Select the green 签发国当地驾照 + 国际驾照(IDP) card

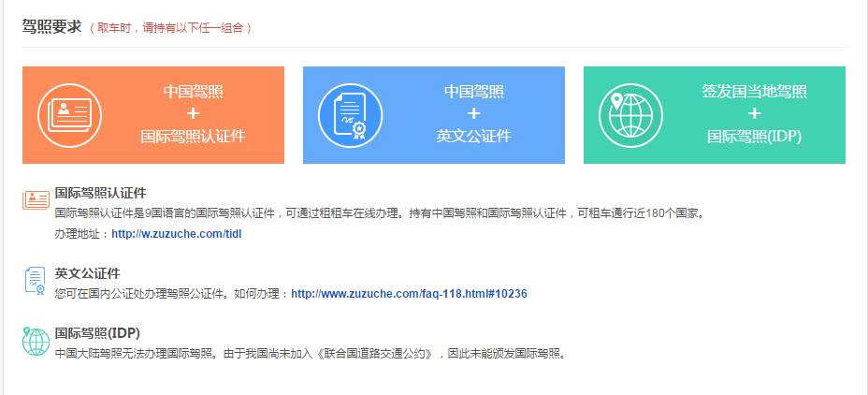coord(715,115)
